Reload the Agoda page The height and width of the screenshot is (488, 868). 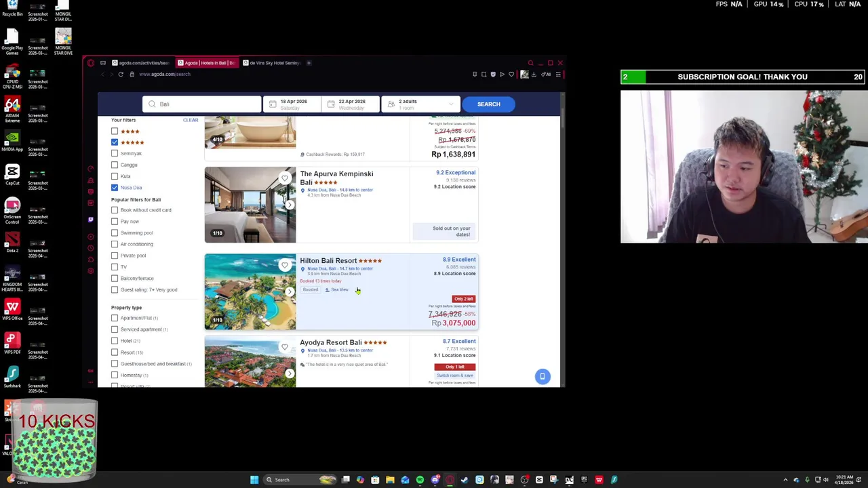(121, 74)
